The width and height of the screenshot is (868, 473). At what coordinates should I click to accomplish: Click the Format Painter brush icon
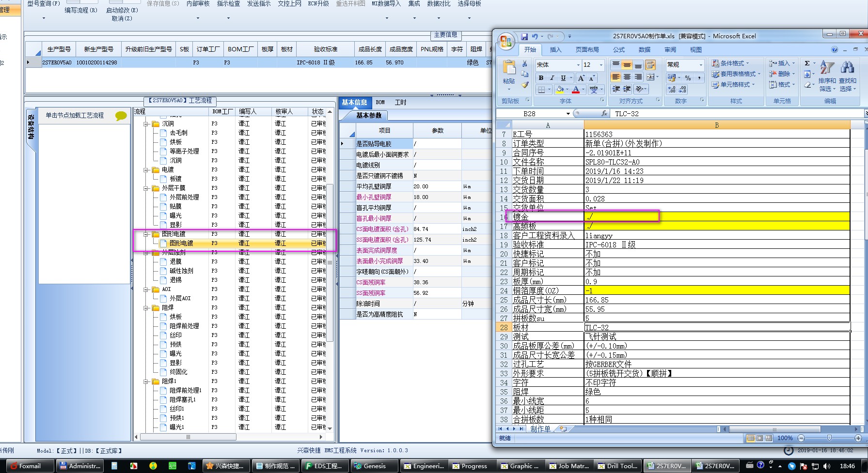[x=524, y=85]
